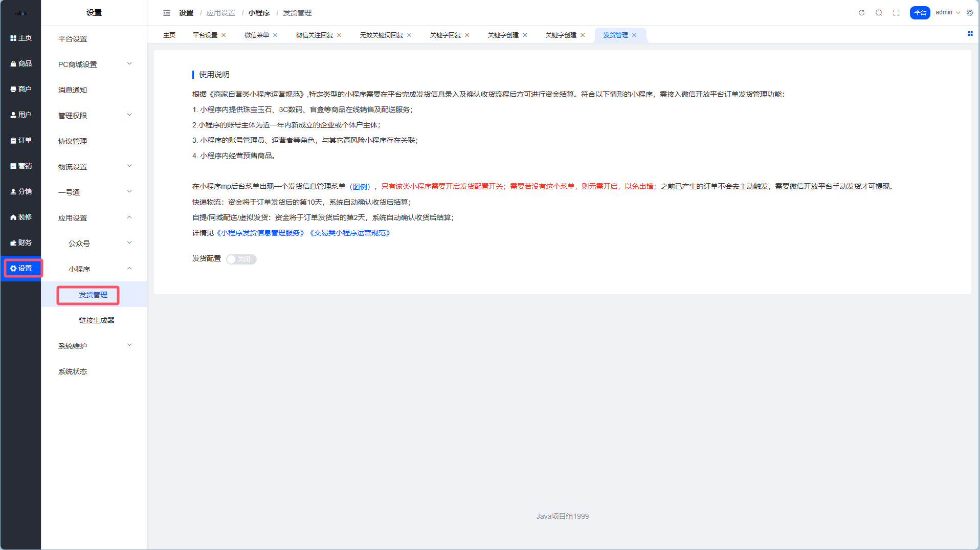
Task: Open 商品 in the left navigation
Action: [x=21, y=63]
